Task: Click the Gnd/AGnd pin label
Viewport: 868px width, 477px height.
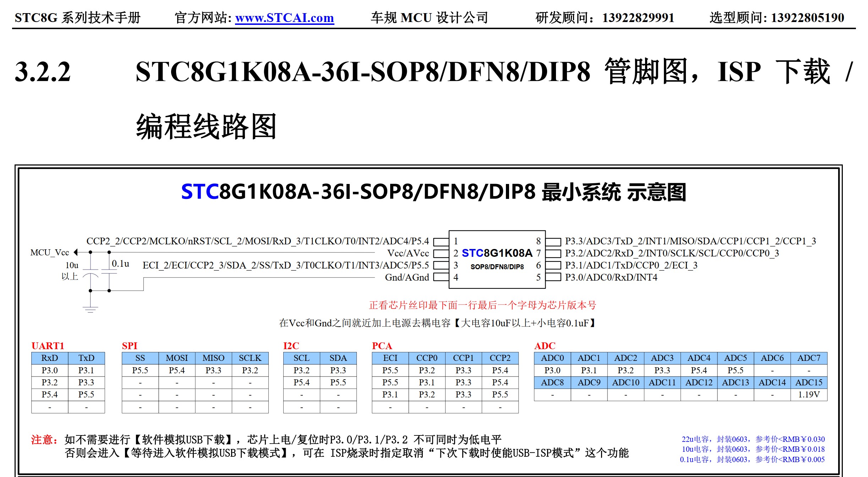Action: [407, 277]
